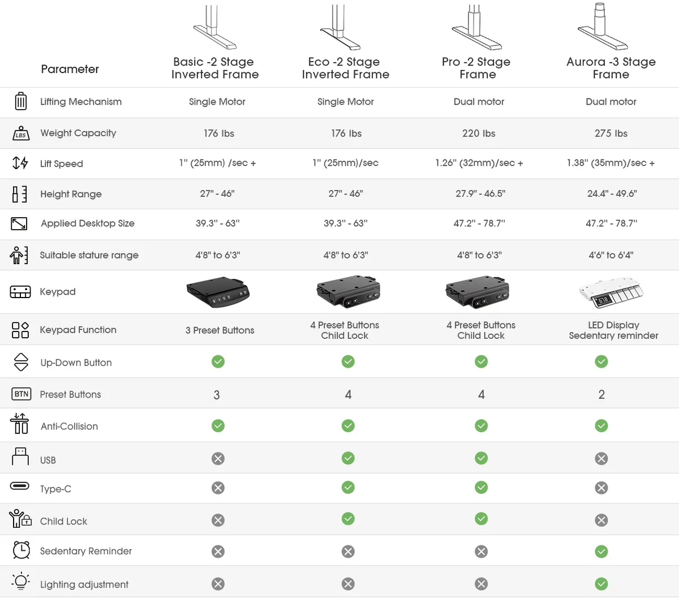This screenshot has width=679, height=616.
Task: Click the Basic -2 Stage Inverted Frame heading
Action: (215, 68)
